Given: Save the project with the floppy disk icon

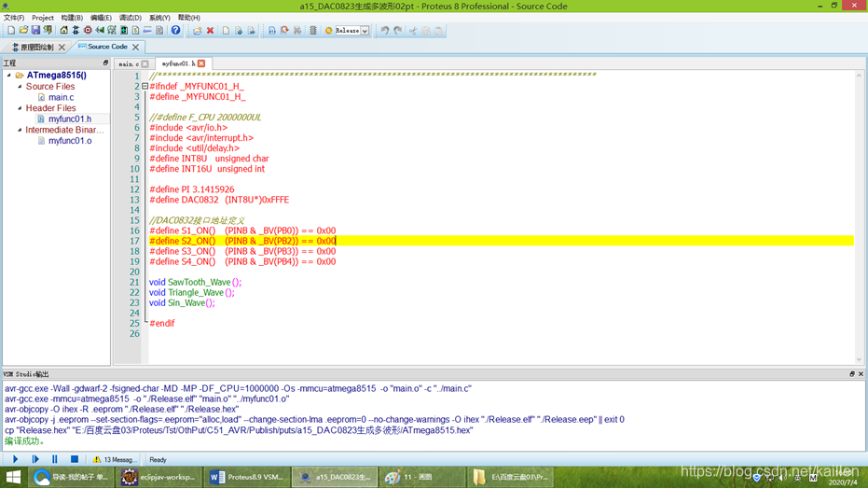Looking at the screenshot, I should (x=35, y=31).
